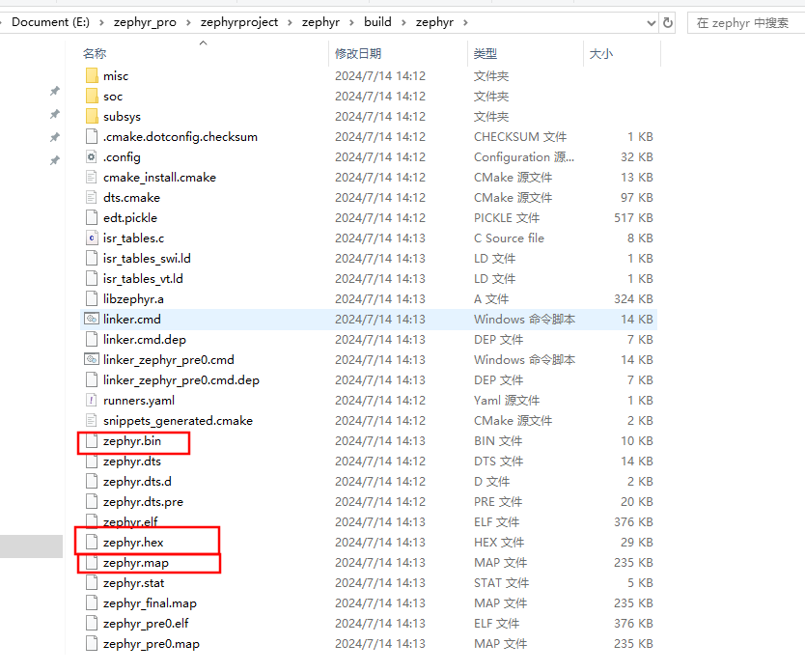805x672 pixels.
Task: Expand the chevron after the last zephyr breadcrumb
Action: tap(465, 22)
